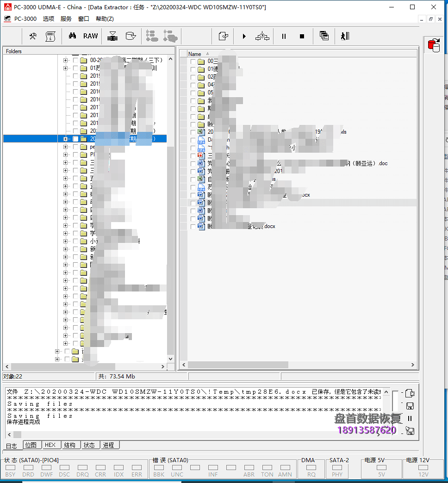Switch to the 状态 tab

tap(89, 445)
